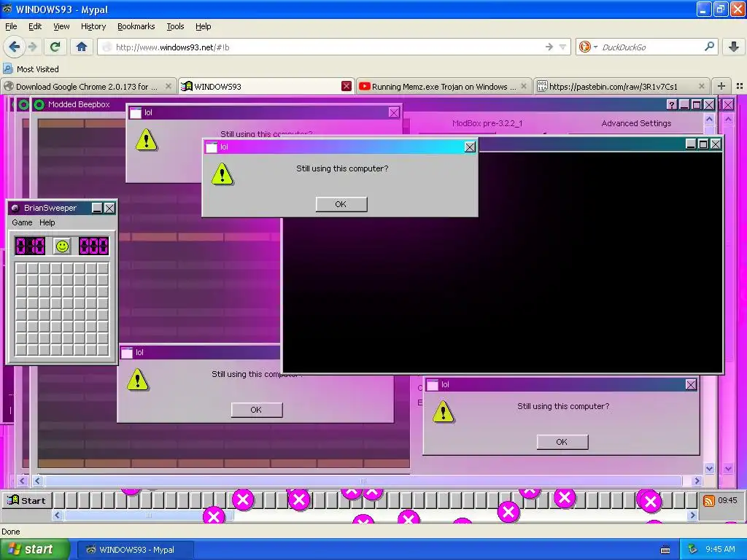This screenshot has width=747, height=560.
Task: Open the BrianSweeper Help menu
Action: (47, 222)
